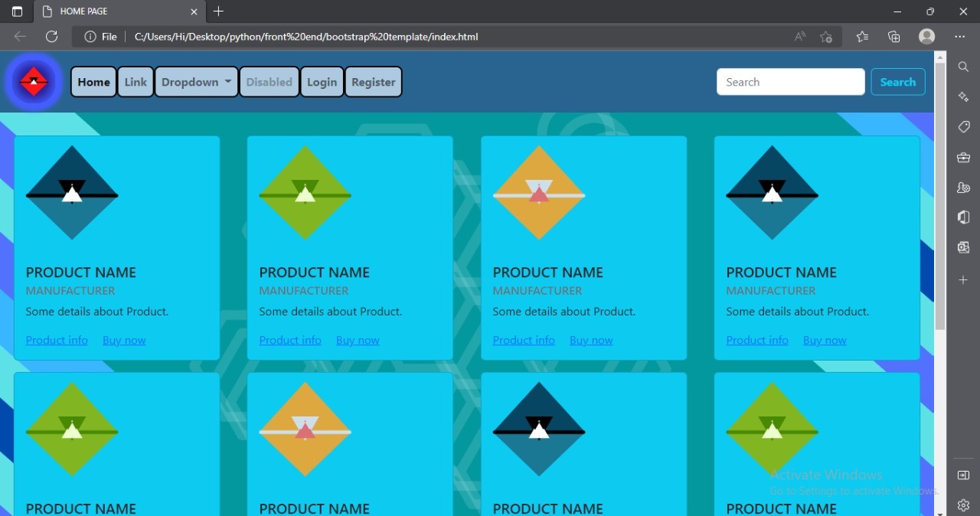980x516 pixels.
Task: Click the Link nav button
Action: pos(136,82)
